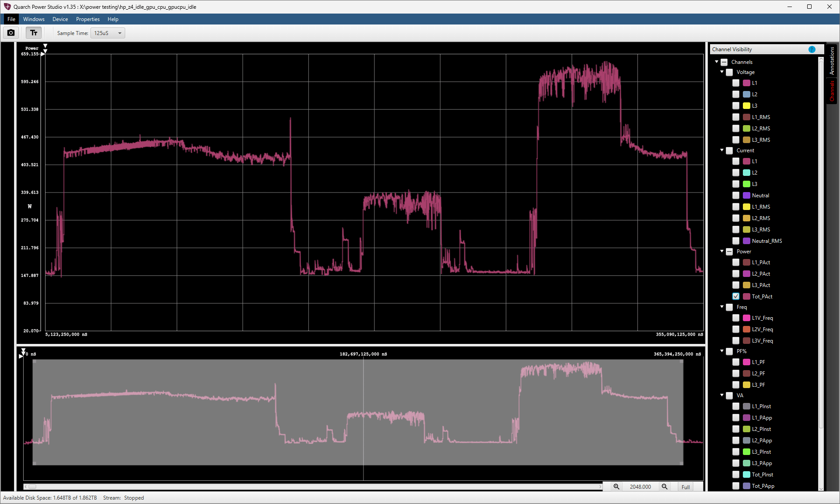840x504 pixels.
Task: Click the Tot_PAct color swatch
Action: pos(746,296)
